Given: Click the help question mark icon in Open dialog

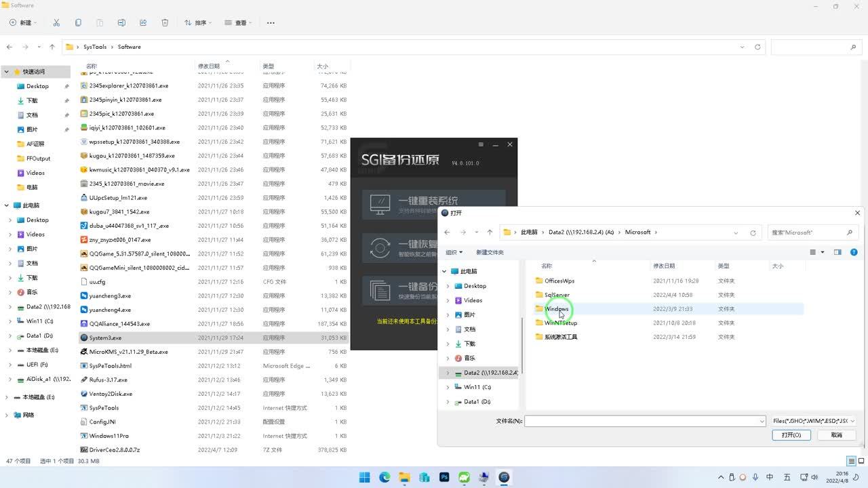Looking at the screenshot, I should 854,252.
